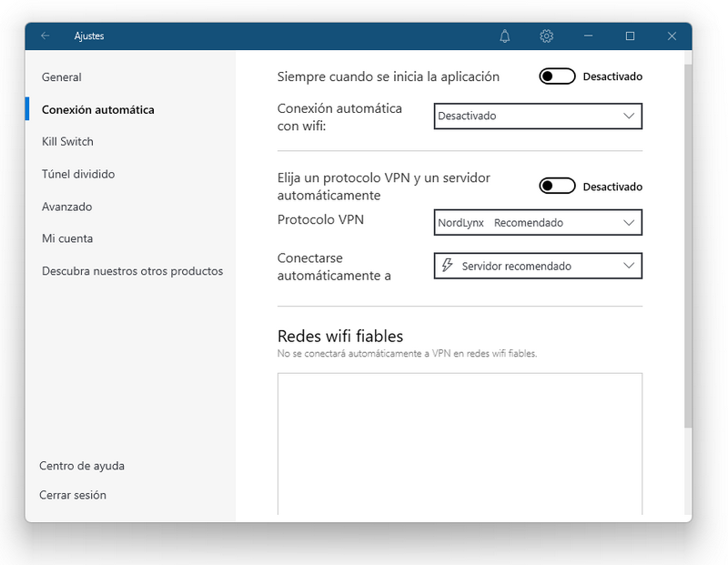The width and height of the screenshot is (728, 565).
Task: Click the Ajustes title text
Action: click(88, 35)
